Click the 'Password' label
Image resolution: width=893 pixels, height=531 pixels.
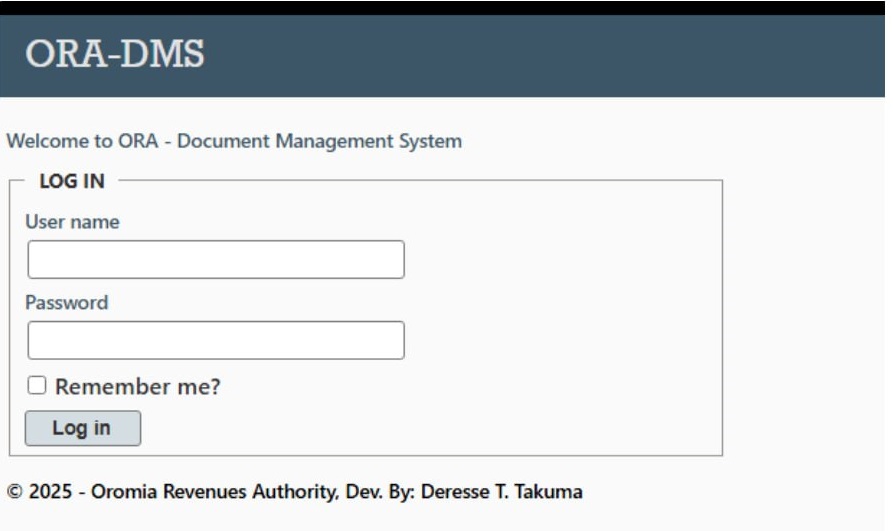tap(67, 303)
